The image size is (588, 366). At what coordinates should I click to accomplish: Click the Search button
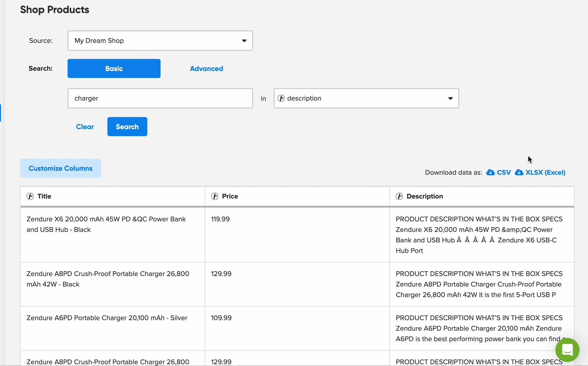pyautogui.click(x=127, y=127)
